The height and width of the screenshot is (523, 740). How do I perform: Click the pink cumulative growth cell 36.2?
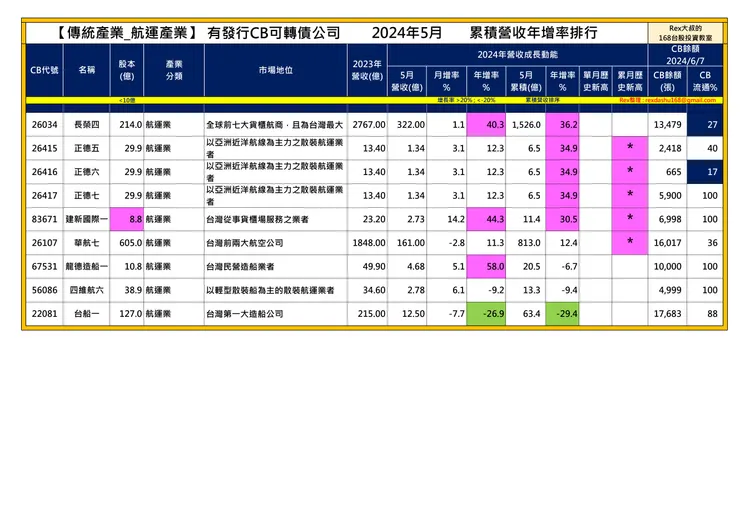coord(562,125)
